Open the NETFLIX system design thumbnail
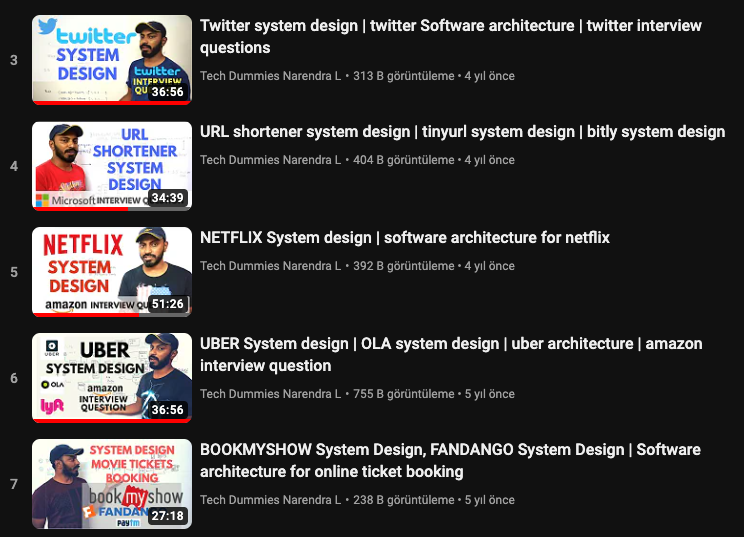 pyautogui.click(x=112, y=272)
